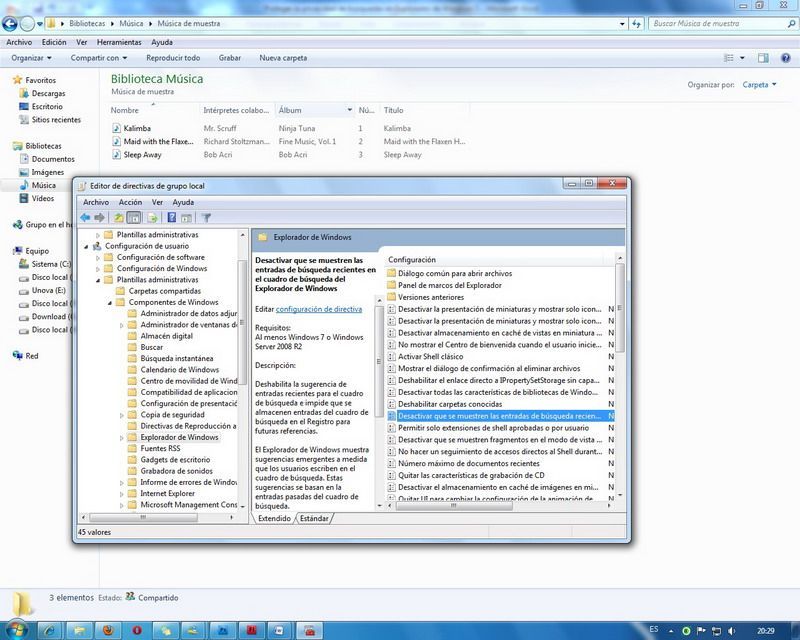The image size is (800, 640).
Task: Switch to the Estándar tab
Action: [314, 518]
